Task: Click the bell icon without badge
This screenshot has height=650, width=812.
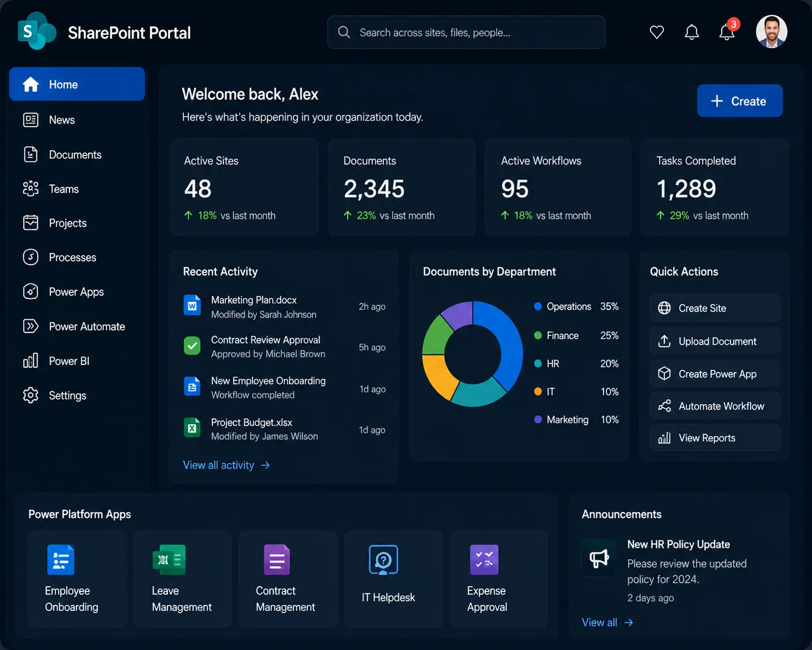Action: pyautogui.click(x=692, y=32)
